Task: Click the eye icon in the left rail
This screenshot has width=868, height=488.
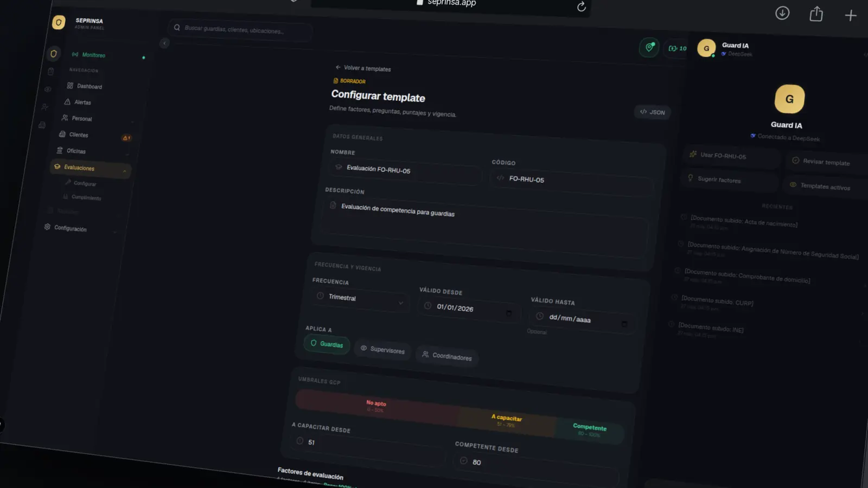Action: 48,89
